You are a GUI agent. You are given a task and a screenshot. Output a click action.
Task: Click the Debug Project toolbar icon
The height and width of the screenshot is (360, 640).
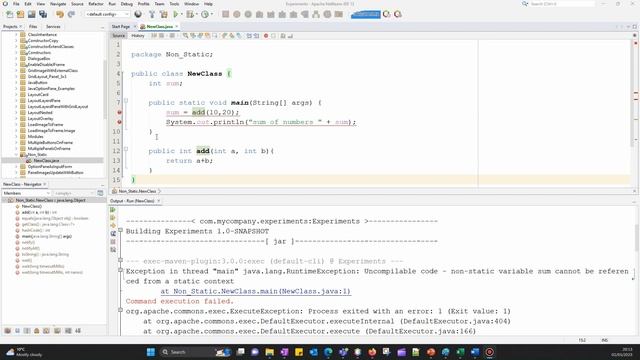(189, 14)
